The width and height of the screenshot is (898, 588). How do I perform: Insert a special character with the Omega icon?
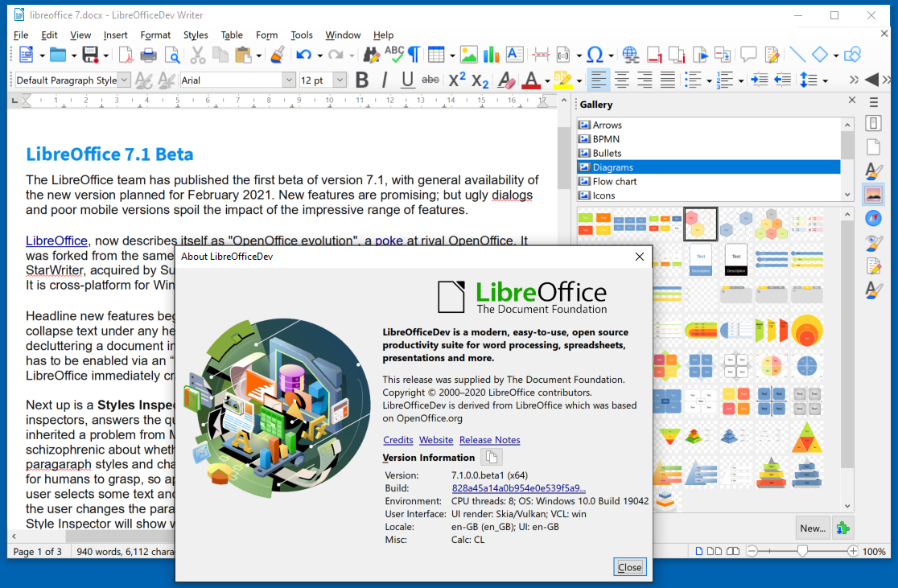(x=595, y=55)
